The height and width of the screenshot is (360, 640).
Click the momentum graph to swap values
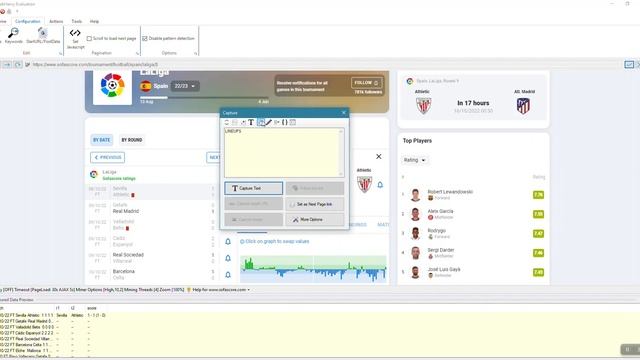tap(313, 269)
